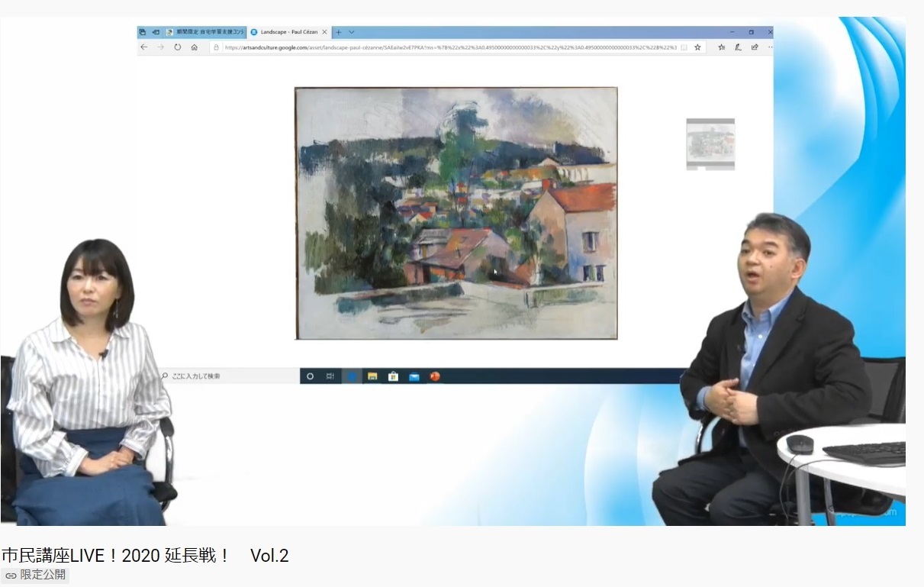Toggle reading view icon in address bar

click(x=684, y=47)
